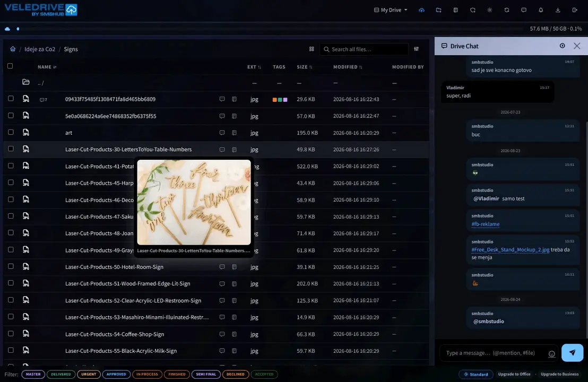Image resolution: width=588 pixels, height=382 pixels.
Task: Sort files by NAME column
Action: click(47, 67)
